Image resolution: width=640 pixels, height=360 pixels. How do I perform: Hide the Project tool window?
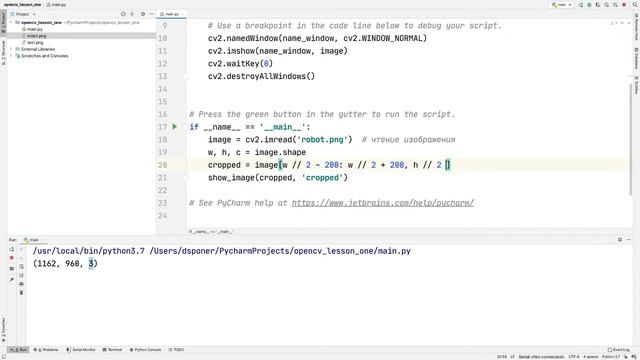coord(151,14)
